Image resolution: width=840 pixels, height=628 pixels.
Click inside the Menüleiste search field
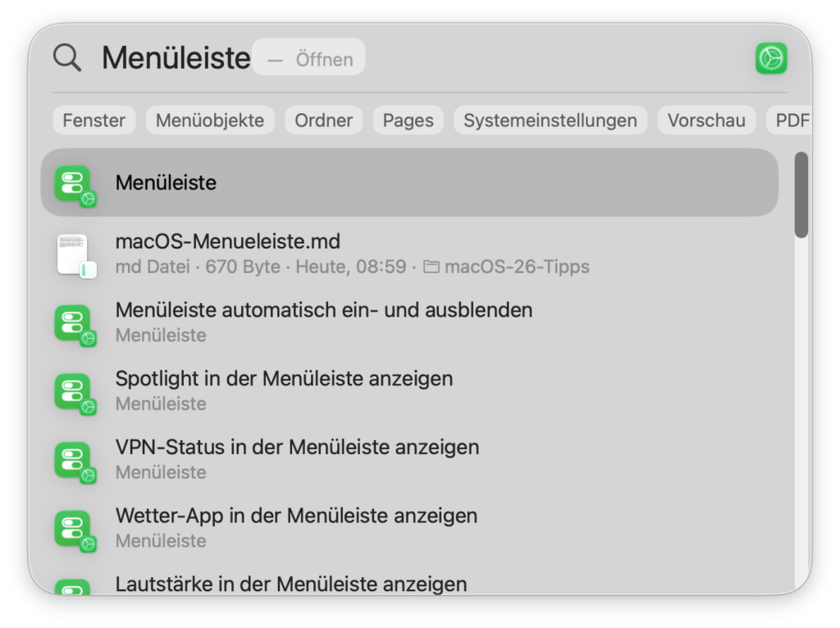pos(176,57)
